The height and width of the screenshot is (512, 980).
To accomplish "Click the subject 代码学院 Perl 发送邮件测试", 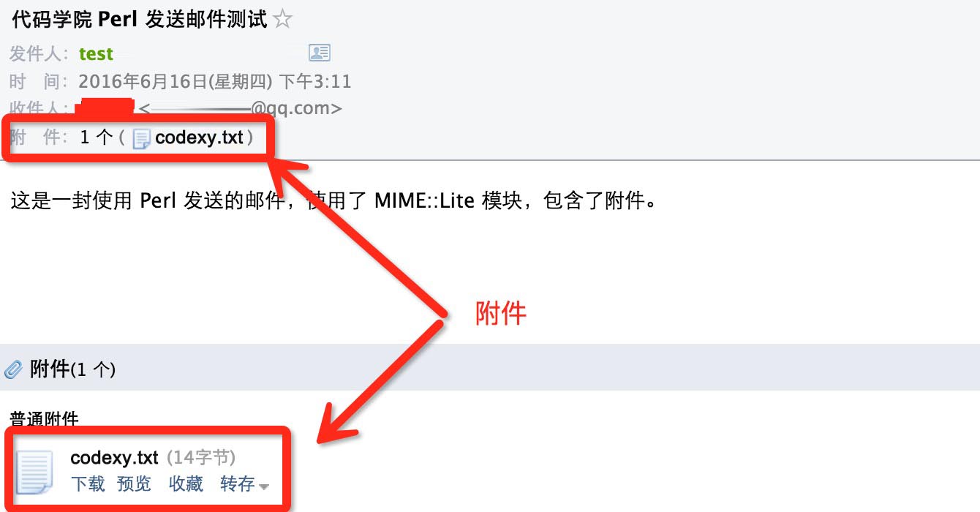I will [x=140, y=19].
